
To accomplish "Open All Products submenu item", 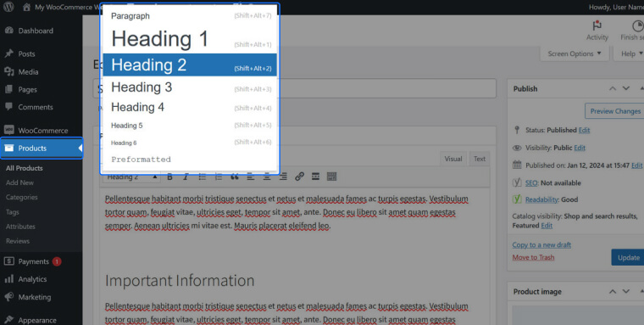I will click(x=25, y=168).
